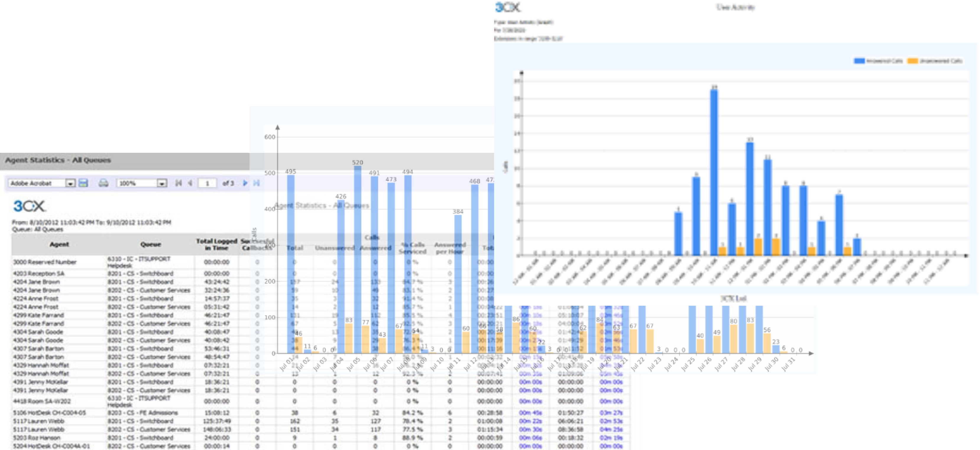Open the Adobe Acrobat export format dropdown
This screenshot has height=450, width=980.
point(42,183)
